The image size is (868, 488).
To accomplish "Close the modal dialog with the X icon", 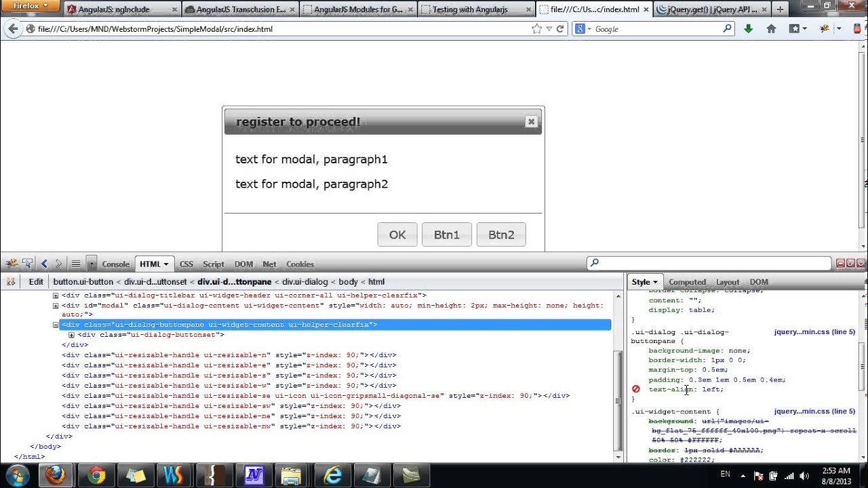I will click(531, 121).
